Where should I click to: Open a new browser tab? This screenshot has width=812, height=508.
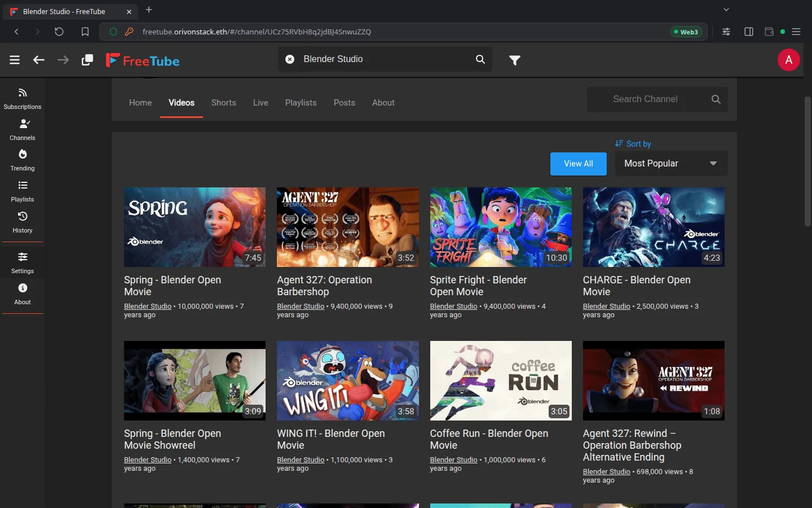tap(149, 10)
